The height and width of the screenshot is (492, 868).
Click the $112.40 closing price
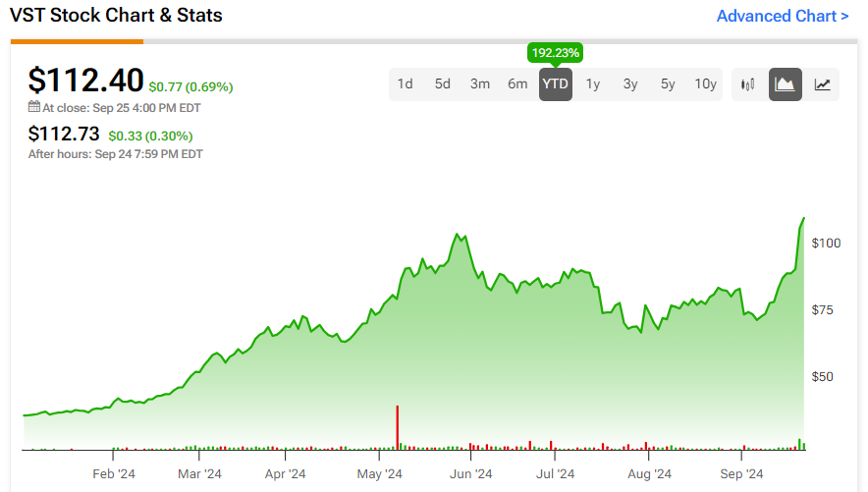tap(85, 81)
